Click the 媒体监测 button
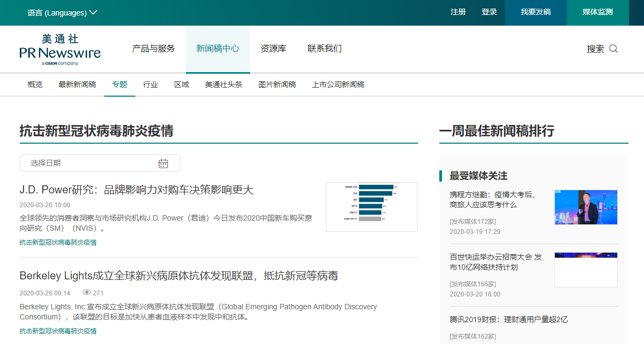644x344 pixels. tap(598, 13)
